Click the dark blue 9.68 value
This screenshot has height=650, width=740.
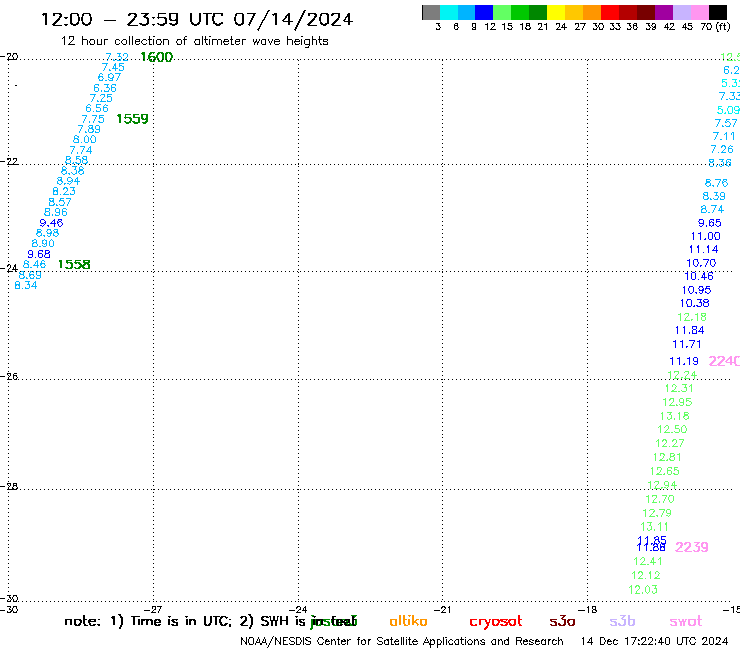coord(39,254)
